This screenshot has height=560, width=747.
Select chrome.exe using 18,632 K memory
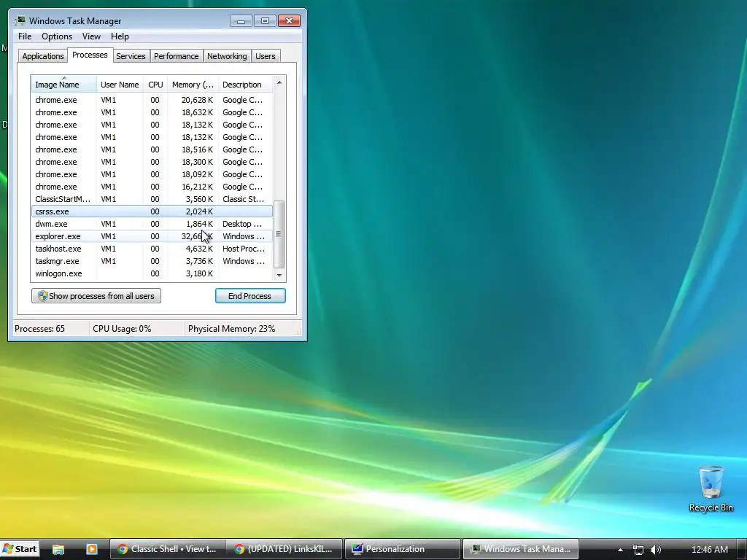tap(152, 112)
